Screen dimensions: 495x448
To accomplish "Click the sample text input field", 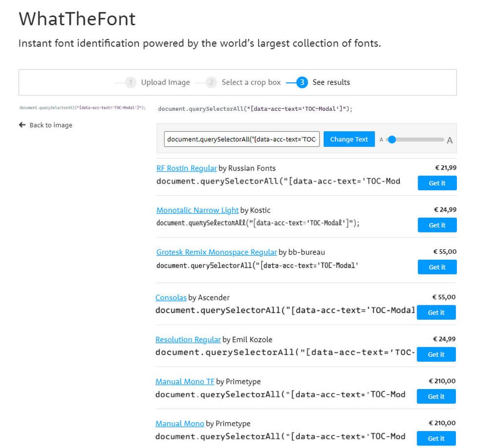I will 242,139.
